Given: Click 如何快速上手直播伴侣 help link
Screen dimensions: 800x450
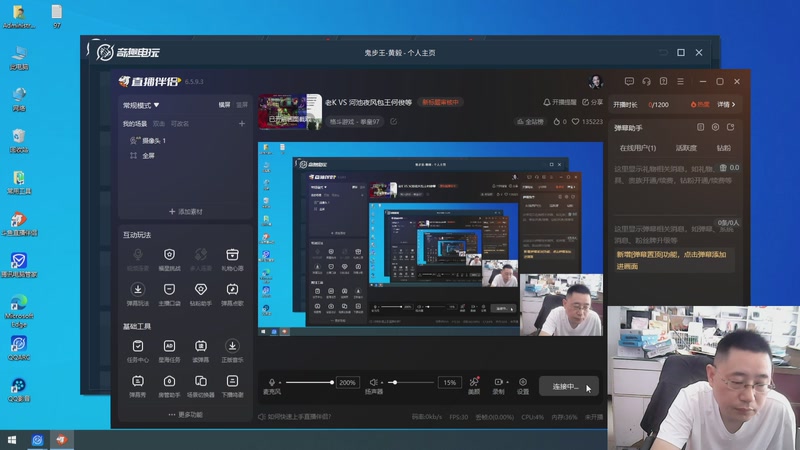Looking at the screenshot, I should click(x=294, y=417).
